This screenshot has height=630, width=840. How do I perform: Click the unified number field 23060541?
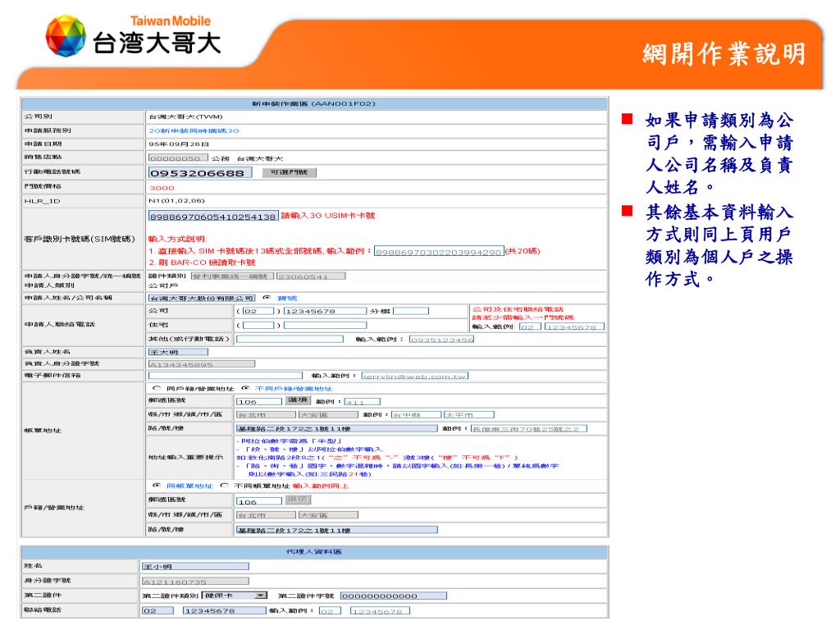(311, 276)
